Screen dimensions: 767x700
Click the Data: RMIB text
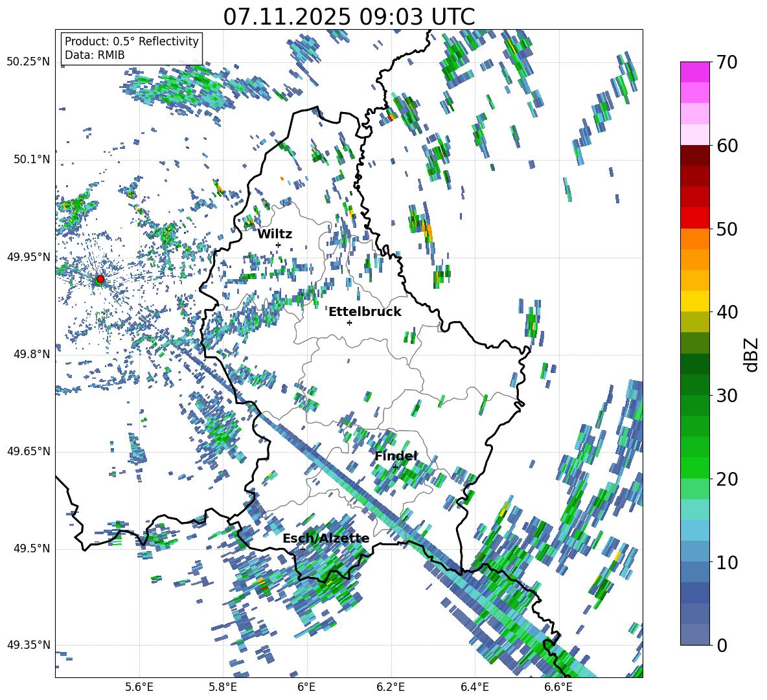(x=95, y=55)
